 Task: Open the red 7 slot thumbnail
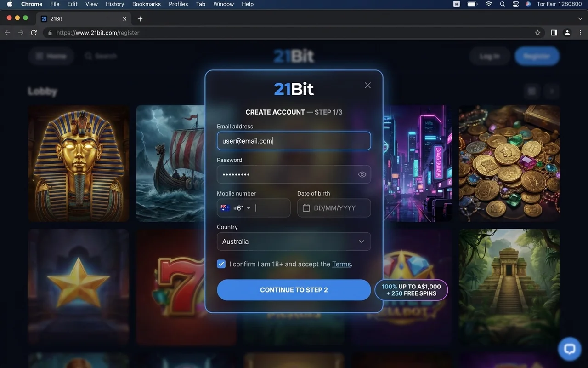pyautogui.click(x=170, y=287)
